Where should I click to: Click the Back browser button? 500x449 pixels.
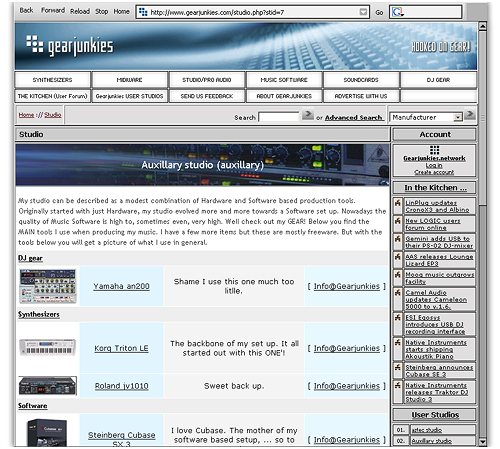tap(26, 10)
